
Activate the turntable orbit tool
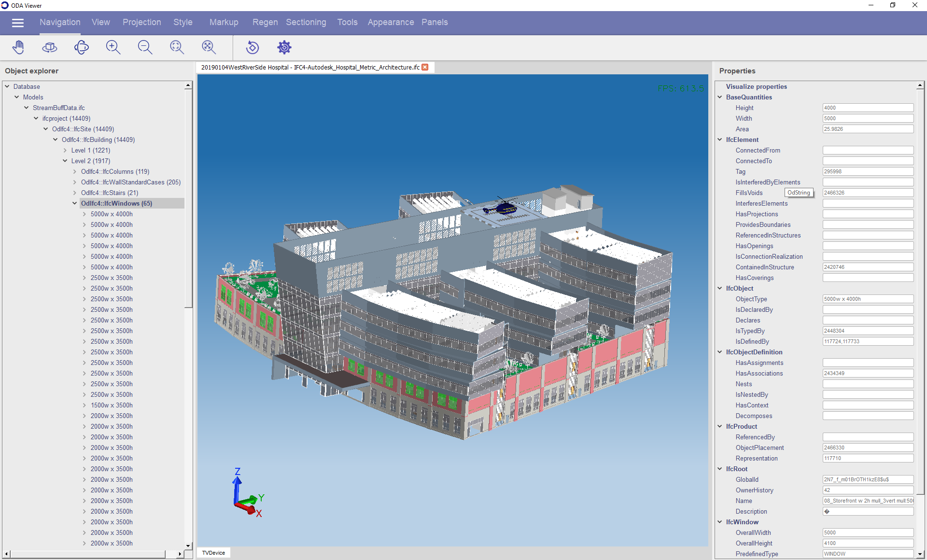pyautogui.click(x=50, y=47)
